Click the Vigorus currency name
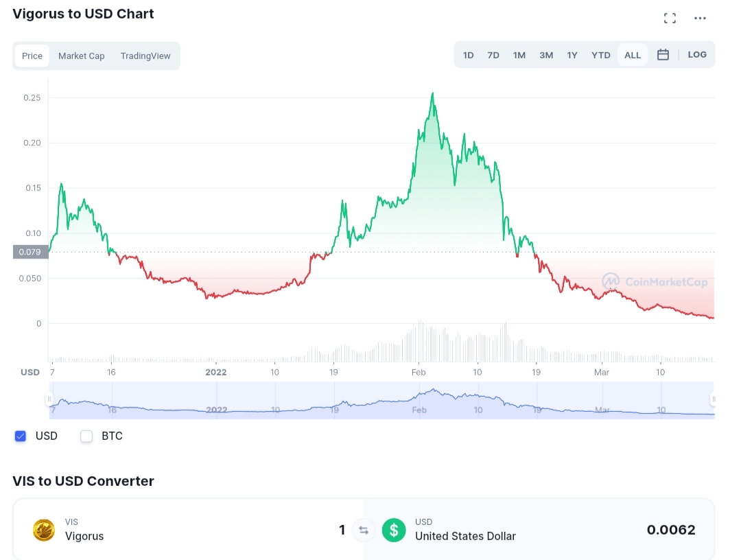 point(84,537)
